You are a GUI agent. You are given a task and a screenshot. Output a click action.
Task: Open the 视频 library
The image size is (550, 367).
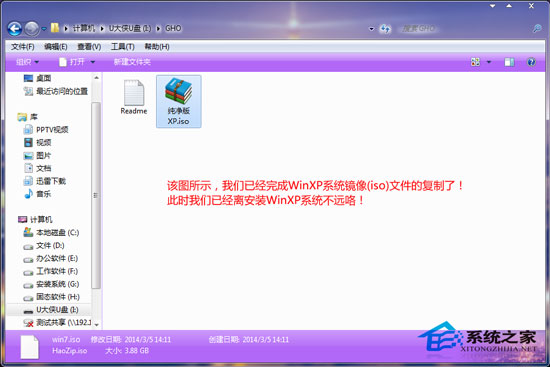coord(38,142)
